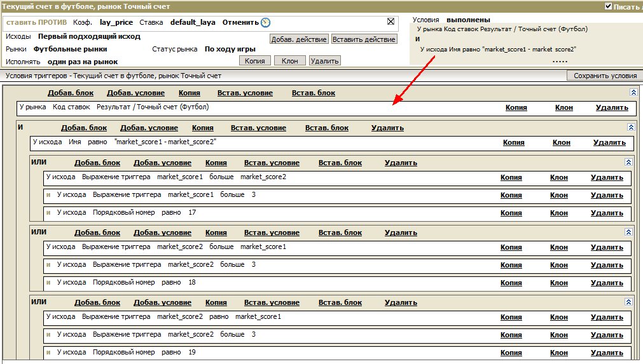The width and height of the screenshot is (643, 364).
Task: Click Копия for market_score1 больше market_score2 row
Action: 511,178
